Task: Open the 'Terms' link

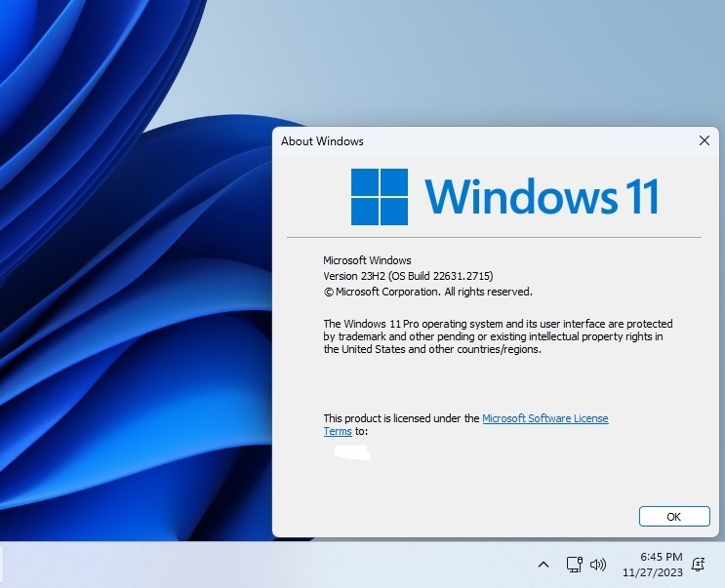Action: click(x=338, y=431)
